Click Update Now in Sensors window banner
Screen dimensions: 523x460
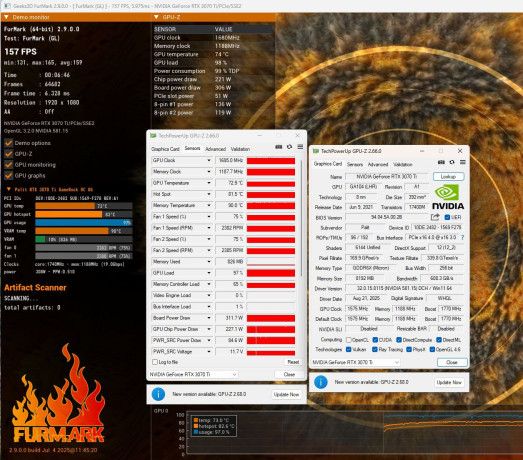point(286,394)
